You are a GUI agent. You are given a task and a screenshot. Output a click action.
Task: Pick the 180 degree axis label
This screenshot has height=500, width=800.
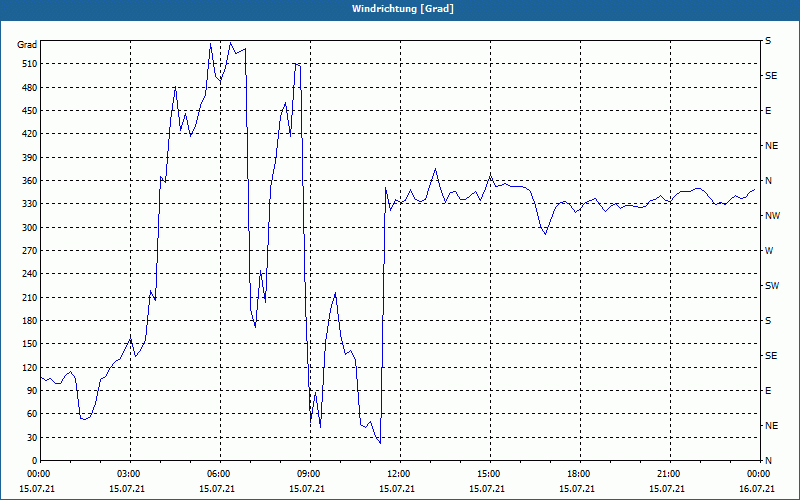coord(30,321)
